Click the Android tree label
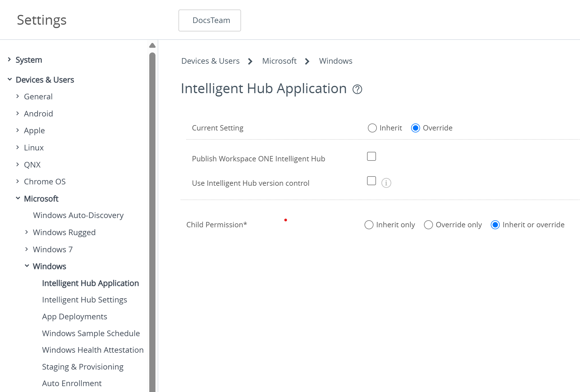Screen dimensions: 580x392 tap(38, 114)
